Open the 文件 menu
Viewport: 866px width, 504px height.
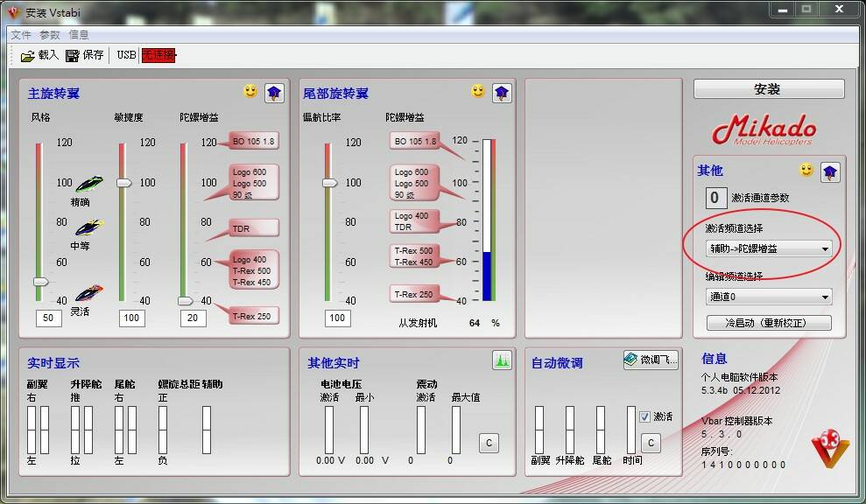tap(21, 35)
